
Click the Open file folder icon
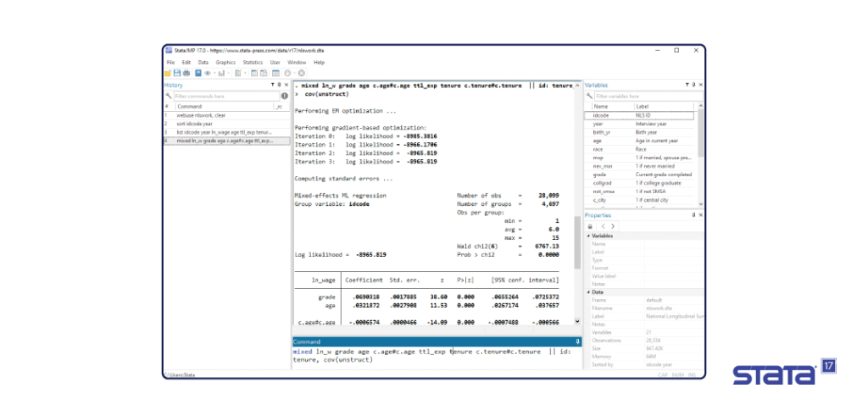click(x=167, y=73)
